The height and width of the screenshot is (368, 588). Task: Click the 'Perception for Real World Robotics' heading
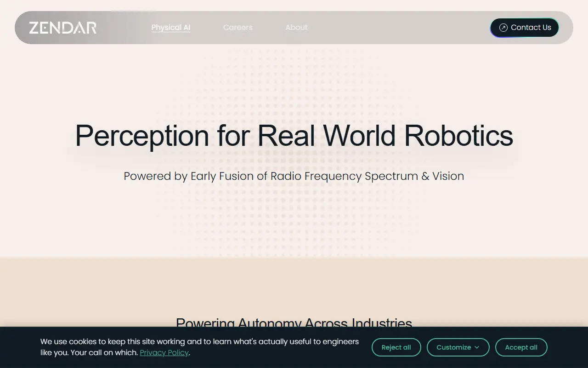(x=294, y=135)
